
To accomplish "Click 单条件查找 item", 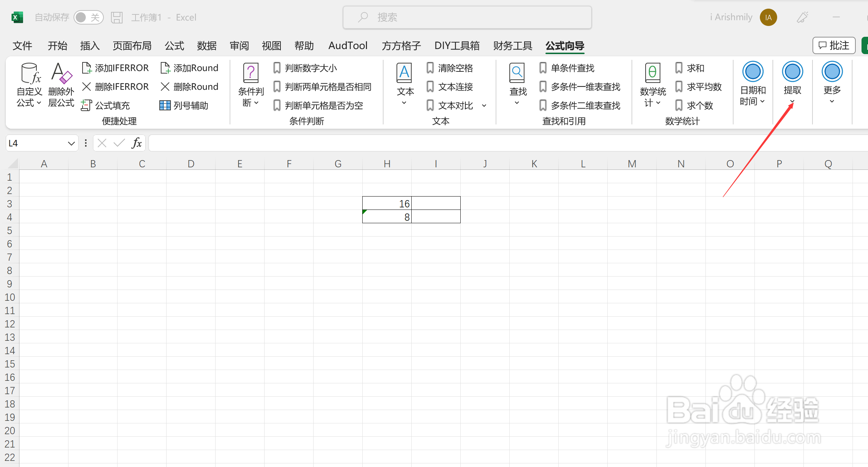I will coord(567,68).
